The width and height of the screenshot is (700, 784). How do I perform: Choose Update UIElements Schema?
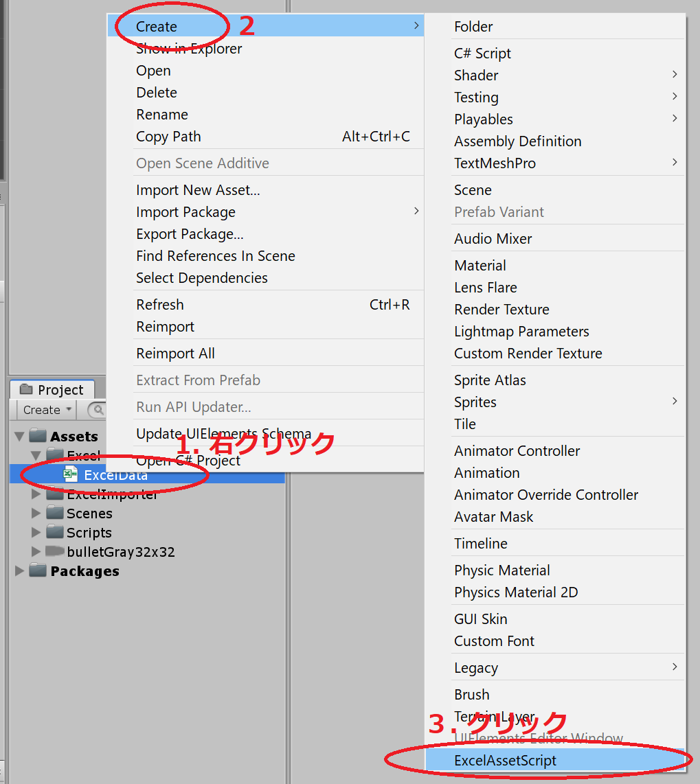point(266,433)
